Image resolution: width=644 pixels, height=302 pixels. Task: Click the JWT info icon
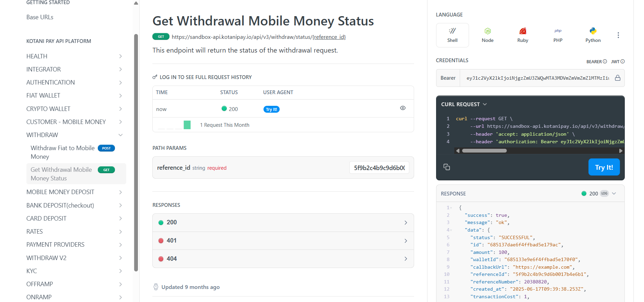tap(623, 61)
